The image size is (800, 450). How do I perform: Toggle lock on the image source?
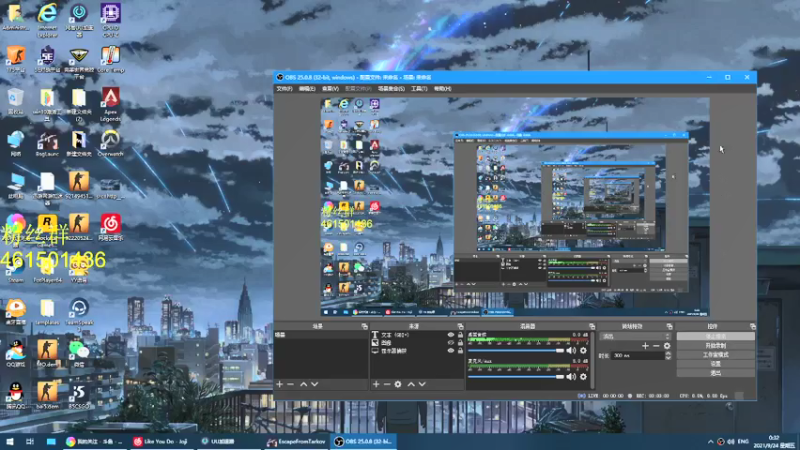click(x=460, y=343)
